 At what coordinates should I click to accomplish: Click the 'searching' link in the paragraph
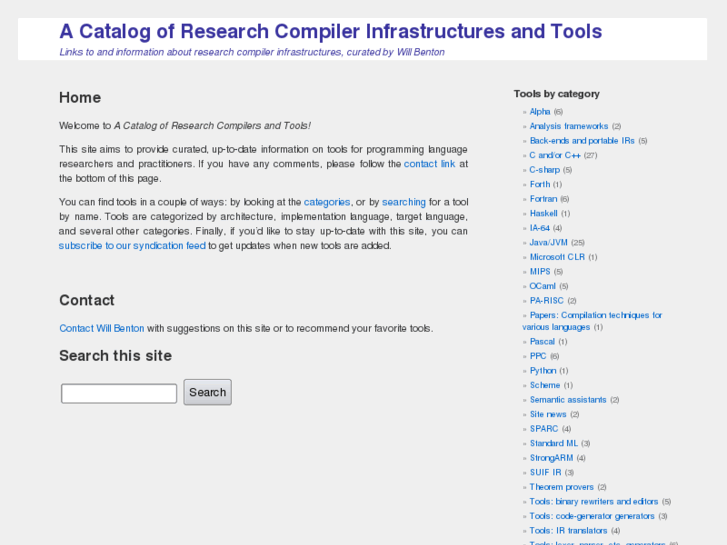(404, 202)
